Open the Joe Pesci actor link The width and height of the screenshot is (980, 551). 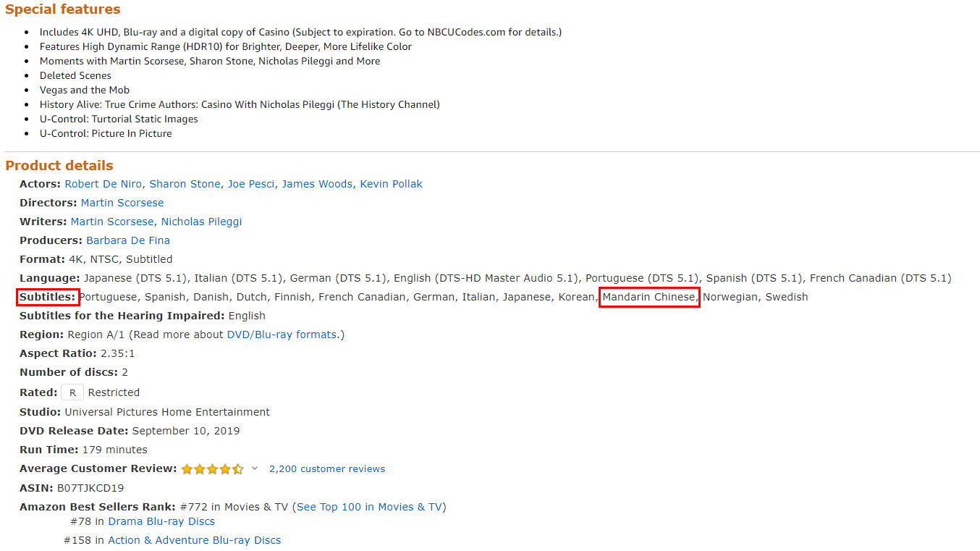tap(251, 184)
